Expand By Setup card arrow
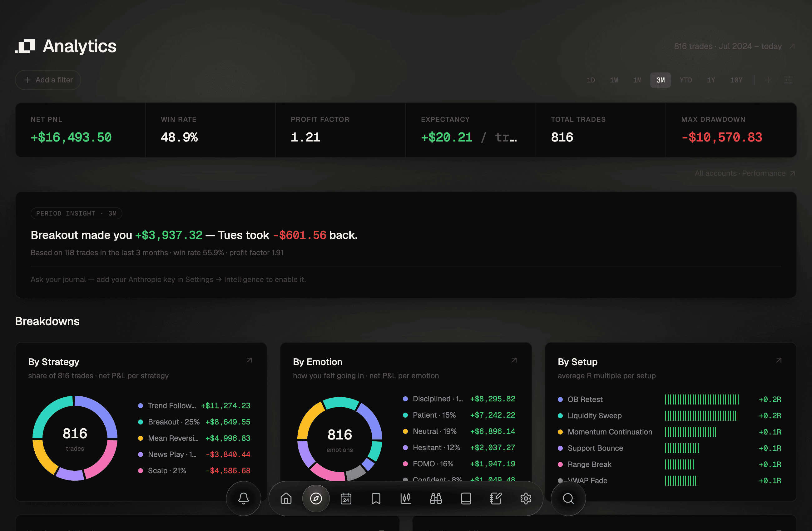812x531 pixels. (779, 360)
